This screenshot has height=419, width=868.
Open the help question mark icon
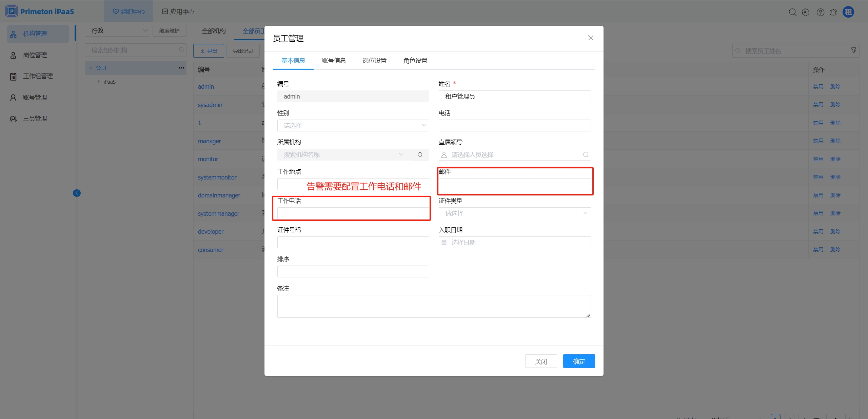point(820,12)
